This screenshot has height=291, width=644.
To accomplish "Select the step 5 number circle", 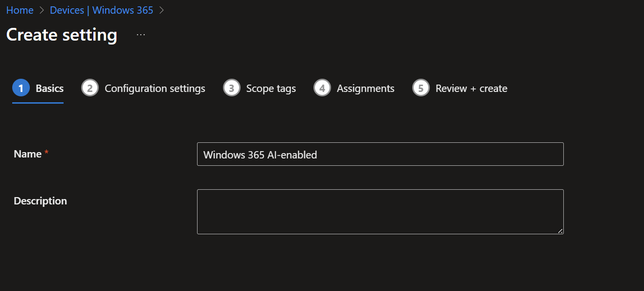I will coord(421,89).
